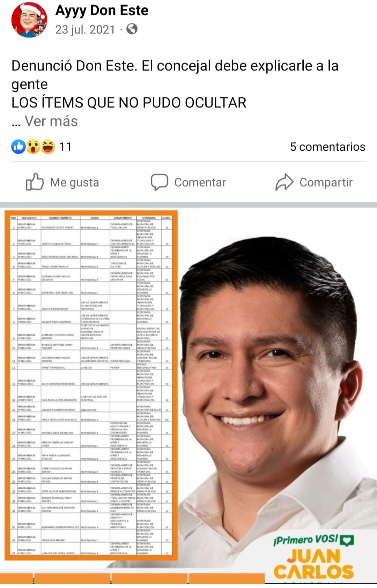Expand post text with Ver más
Viewport: 377px width, 588px height.
click(x=51, y=121)
